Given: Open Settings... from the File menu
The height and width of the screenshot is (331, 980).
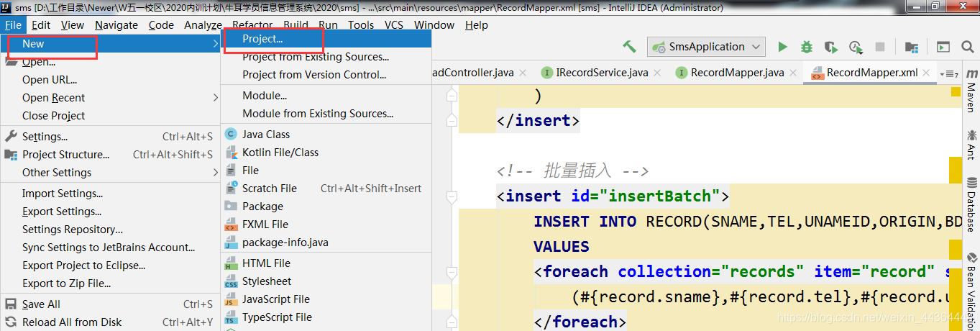Looking at the screenshot, I should click(111, 137).
